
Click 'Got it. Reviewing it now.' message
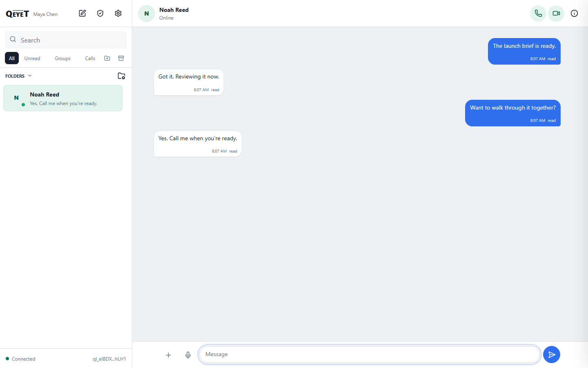[189, 82]
